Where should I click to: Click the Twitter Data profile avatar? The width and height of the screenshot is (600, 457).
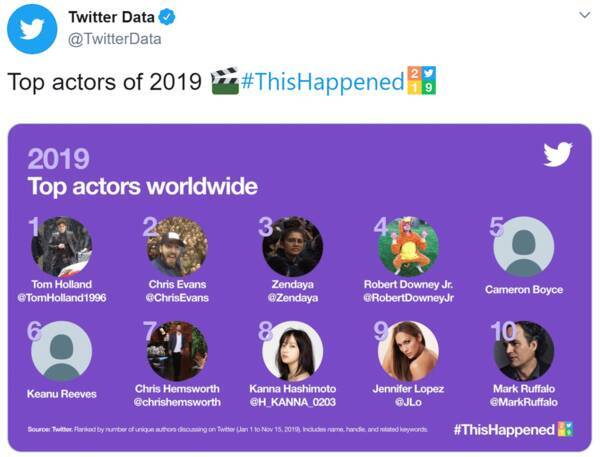(x=32, y=29)
